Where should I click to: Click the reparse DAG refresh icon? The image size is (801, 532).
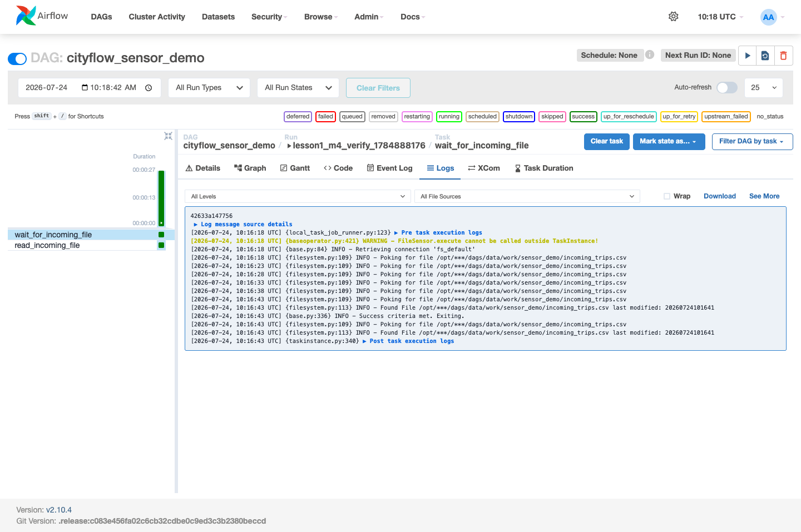pos(765,56)
